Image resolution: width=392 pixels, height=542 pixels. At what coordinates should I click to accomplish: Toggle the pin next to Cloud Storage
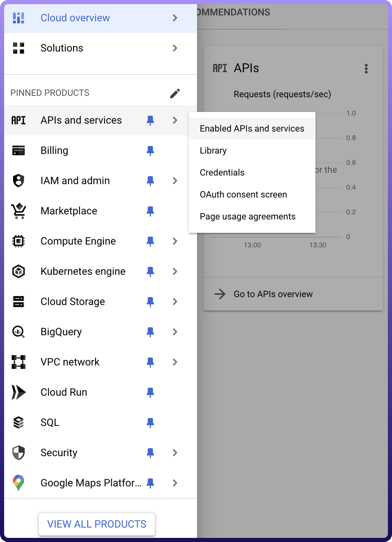[x=150, y=302]
